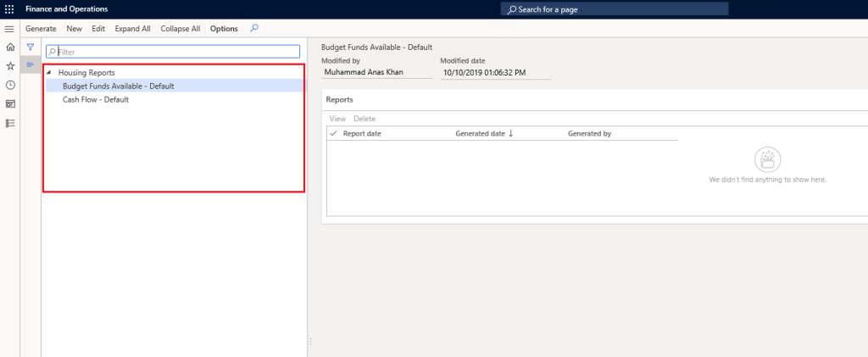Screen dimensions: 868x357
Task: Collapse the Reports section header
Action: click(x=340, y=100)
